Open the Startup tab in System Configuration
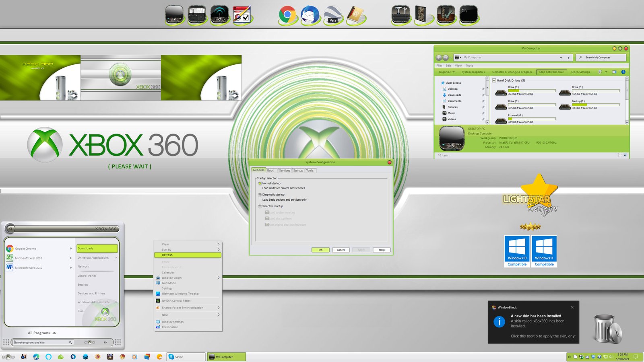The height and width of the screenshot is (362, 644). (x=298, y=171)
